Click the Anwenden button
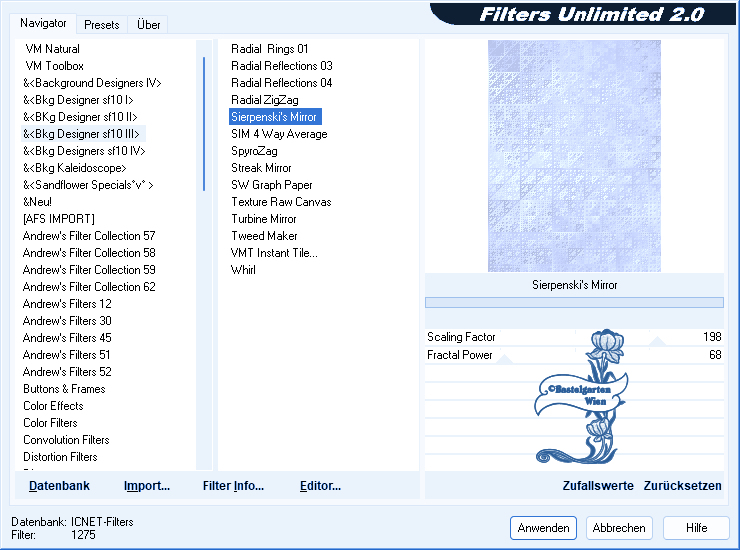Screen dimensions: 740x550 pyautogui.click(x=543, y=528)
